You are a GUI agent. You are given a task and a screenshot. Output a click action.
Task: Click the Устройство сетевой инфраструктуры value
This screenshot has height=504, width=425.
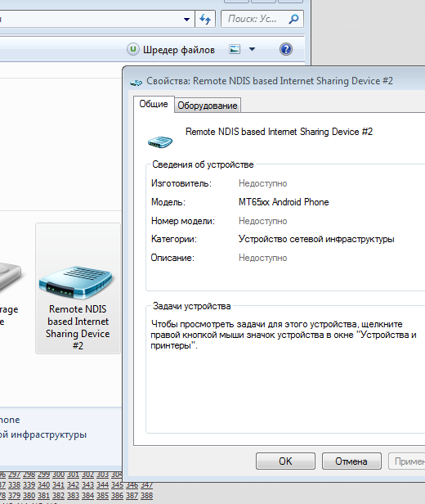pos(316,239)
